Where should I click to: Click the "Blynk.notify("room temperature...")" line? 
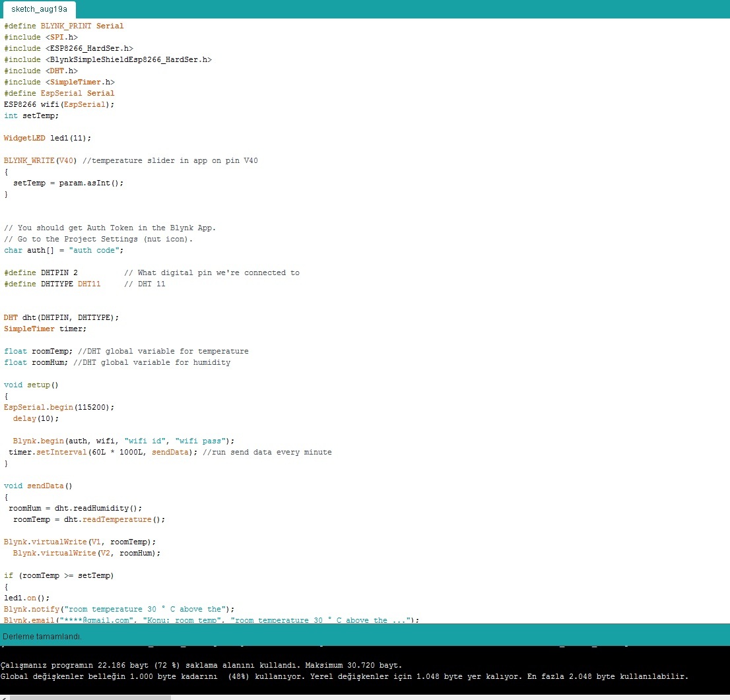tap(119, 609)
